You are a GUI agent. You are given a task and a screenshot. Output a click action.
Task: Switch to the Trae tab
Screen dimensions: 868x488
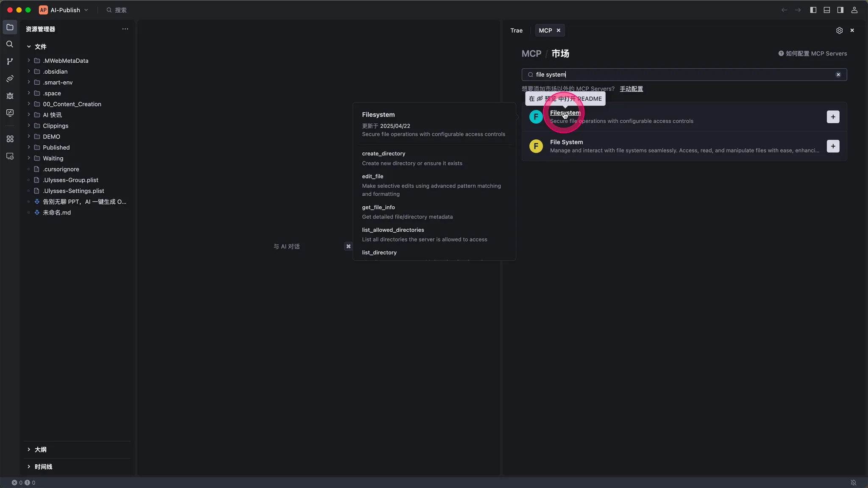(516, 30)
